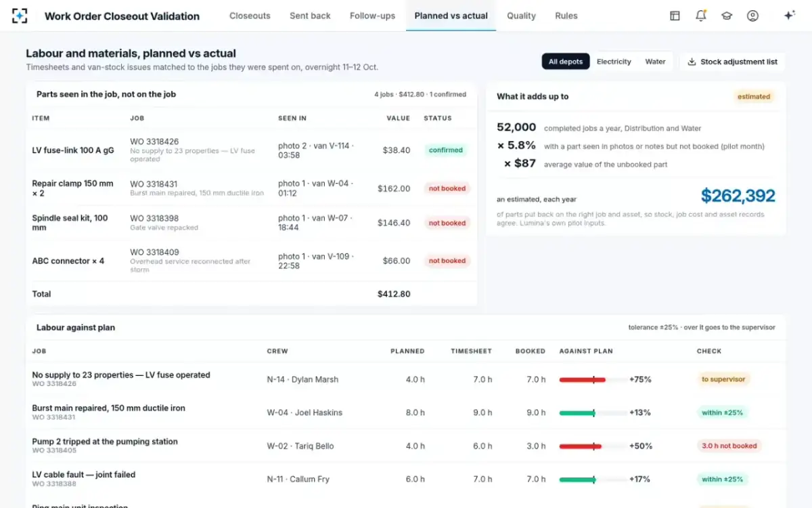Image resolution: width=812 pixels, height=508 pixels.
Task: Click Burst main repaired labour row title
Action: [108, 408]
